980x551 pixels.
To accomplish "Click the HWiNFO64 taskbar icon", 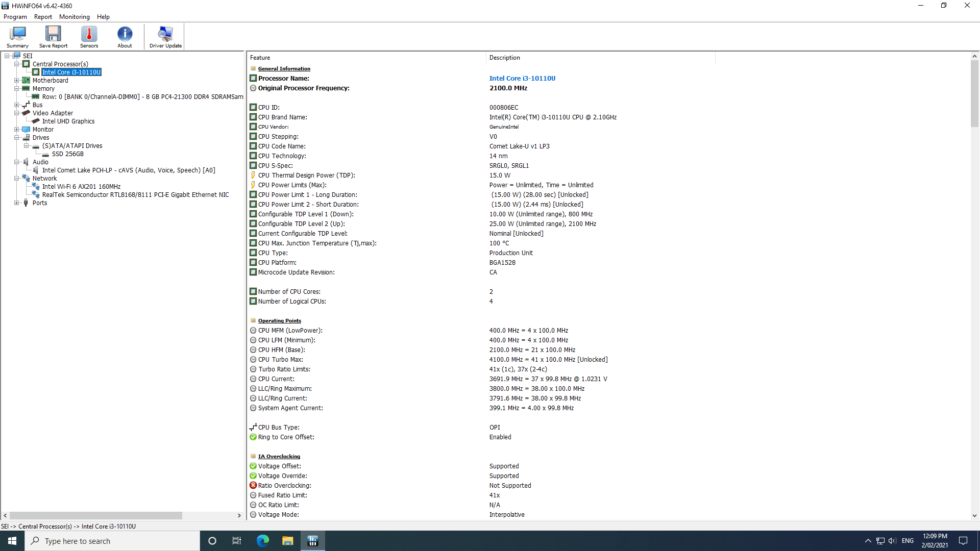I will pos(313,541).
